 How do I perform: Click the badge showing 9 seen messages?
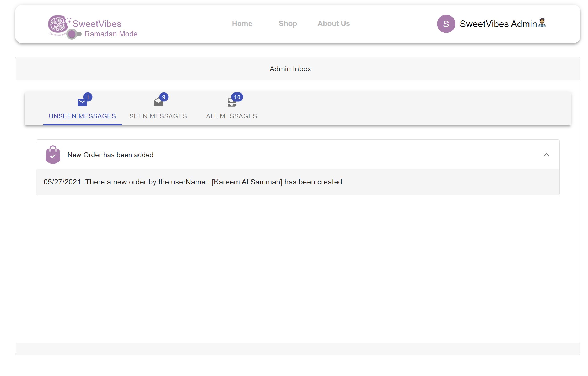(164, 97)
